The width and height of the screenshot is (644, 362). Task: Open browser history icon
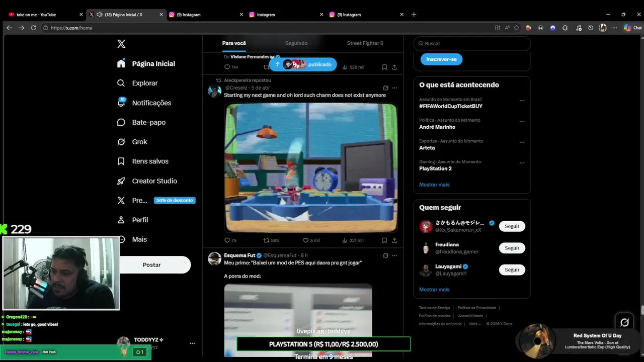click(x=590, y=28)
